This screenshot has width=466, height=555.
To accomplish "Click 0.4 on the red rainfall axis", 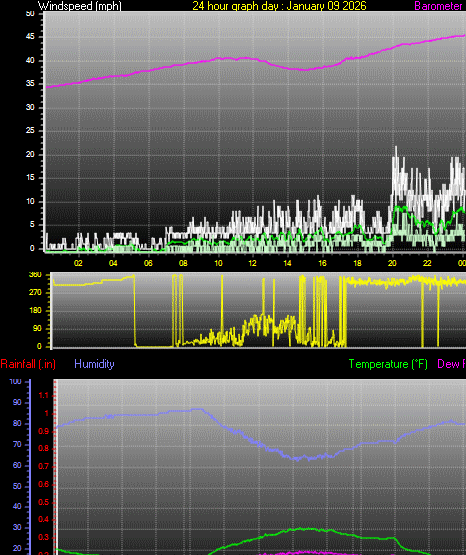I will (x=43, y=520).
